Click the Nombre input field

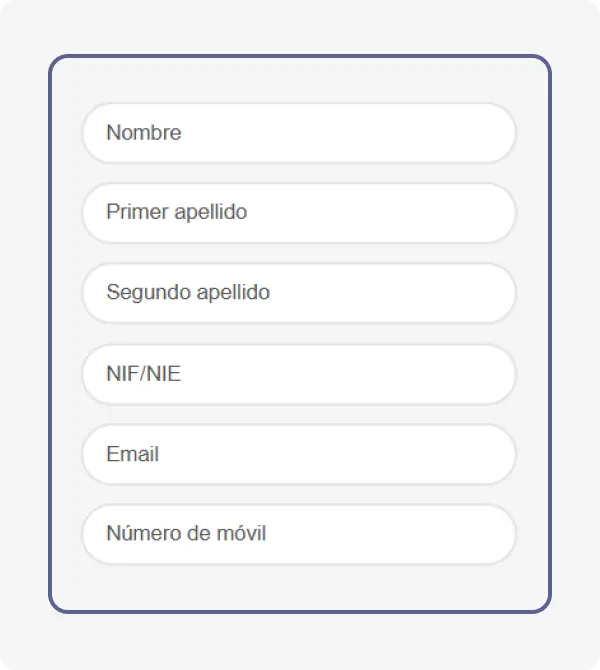(298, 133)
